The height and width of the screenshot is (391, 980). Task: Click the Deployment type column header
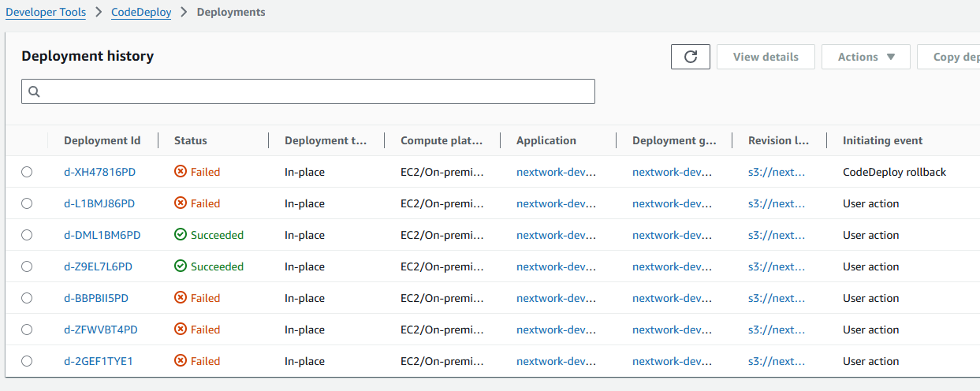click(x=326, y=140)
